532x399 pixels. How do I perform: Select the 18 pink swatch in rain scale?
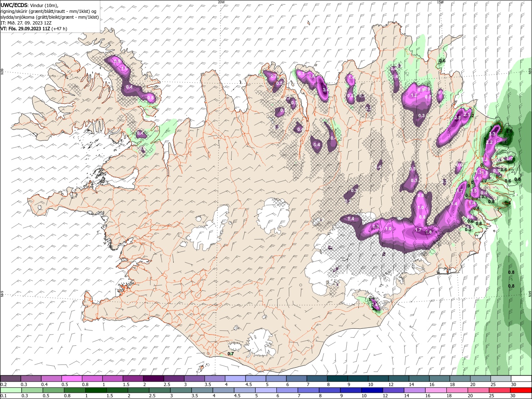point(457,390)
